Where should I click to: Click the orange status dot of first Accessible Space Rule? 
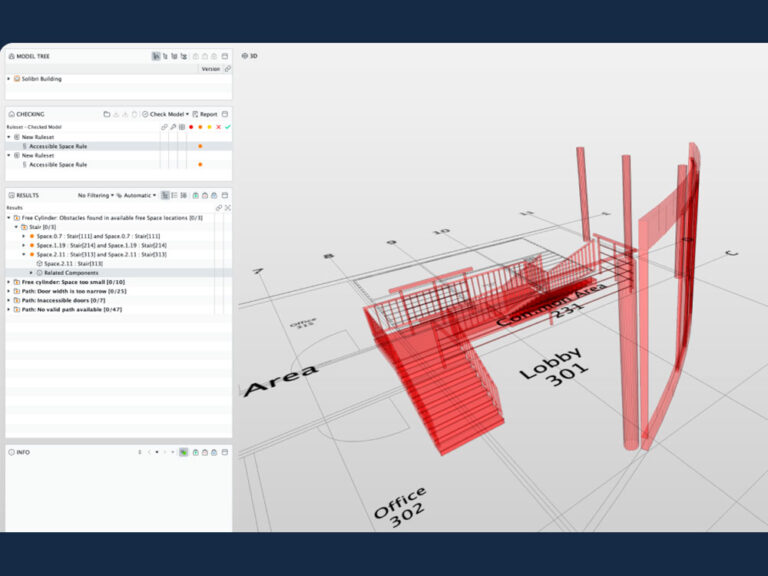click(x=200, y=146)
